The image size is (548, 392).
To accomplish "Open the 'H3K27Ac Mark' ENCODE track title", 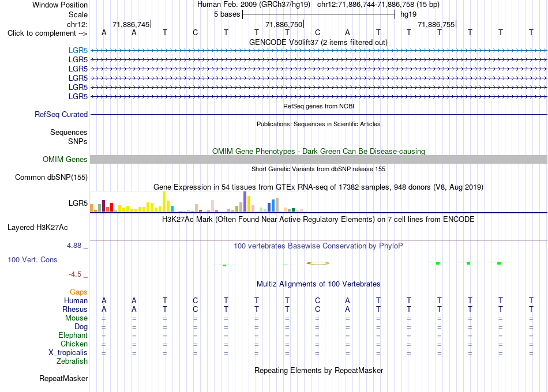I will (x=318, y=220).
